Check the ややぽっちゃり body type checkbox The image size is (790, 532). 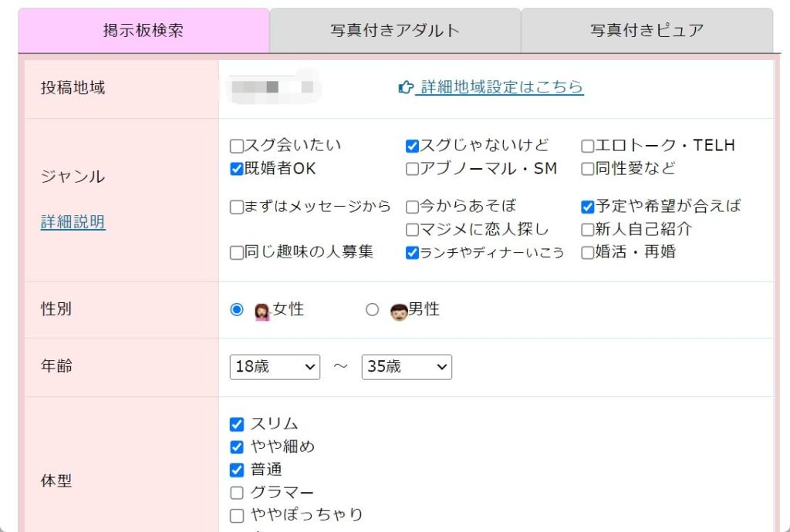(237, 515)
